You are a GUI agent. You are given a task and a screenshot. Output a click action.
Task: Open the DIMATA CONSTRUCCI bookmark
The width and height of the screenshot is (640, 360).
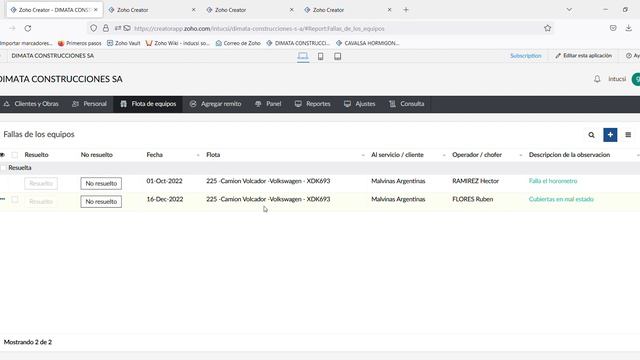coord(298,43)
